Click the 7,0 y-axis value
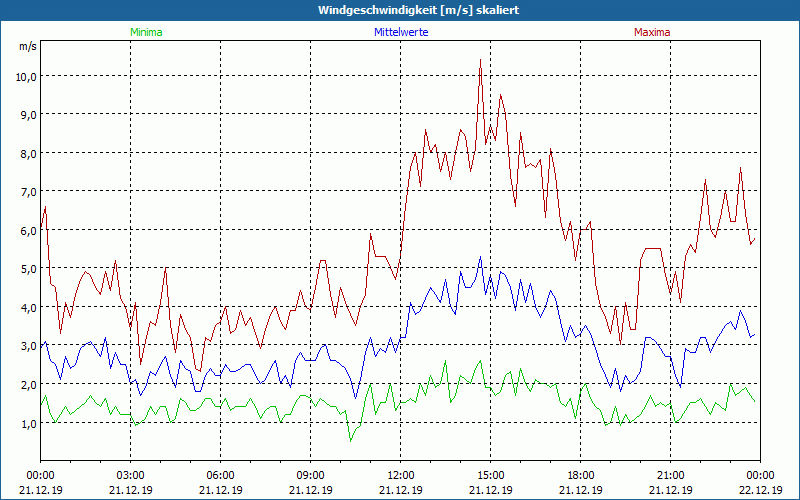 click(29, 192)
